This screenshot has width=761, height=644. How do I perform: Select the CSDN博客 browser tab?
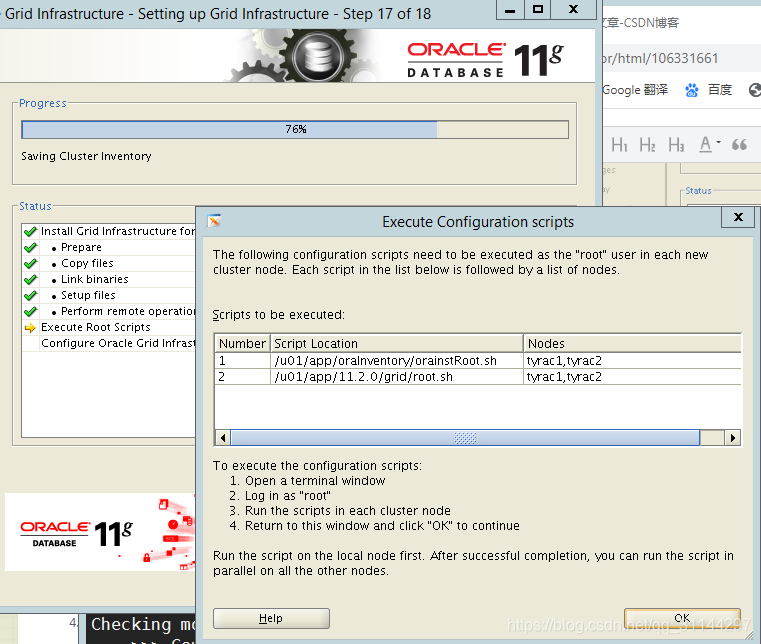[x=641, y=22]
